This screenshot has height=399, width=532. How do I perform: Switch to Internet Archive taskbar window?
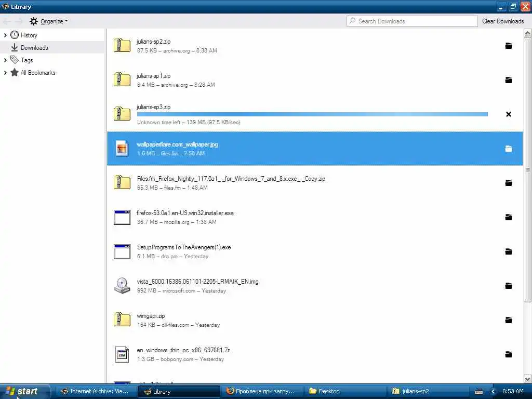96,391
